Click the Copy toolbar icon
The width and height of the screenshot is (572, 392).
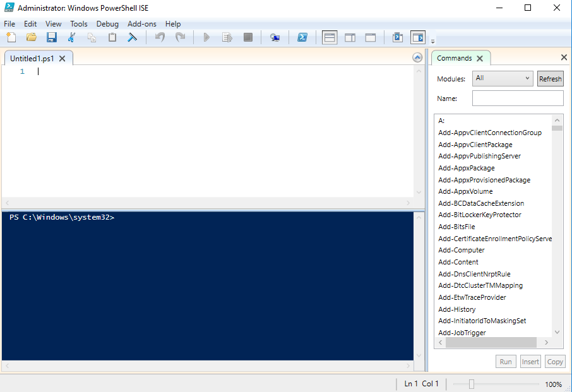tap(92, 37)
